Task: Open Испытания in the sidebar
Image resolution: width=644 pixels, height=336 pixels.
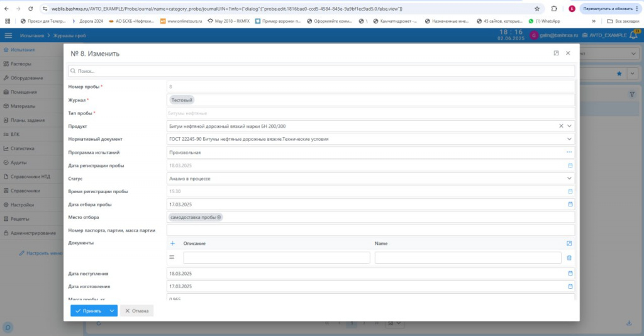Action: pos(23,50)
